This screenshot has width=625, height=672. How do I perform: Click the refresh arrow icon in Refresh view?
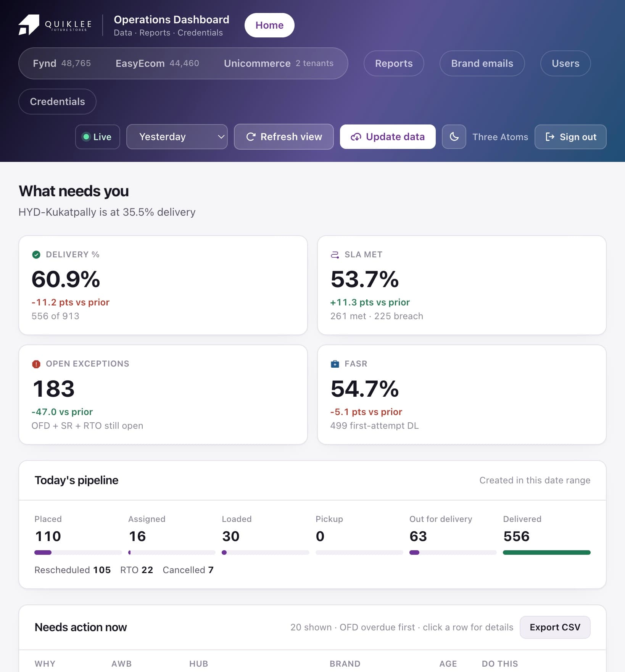pos(251,137)
